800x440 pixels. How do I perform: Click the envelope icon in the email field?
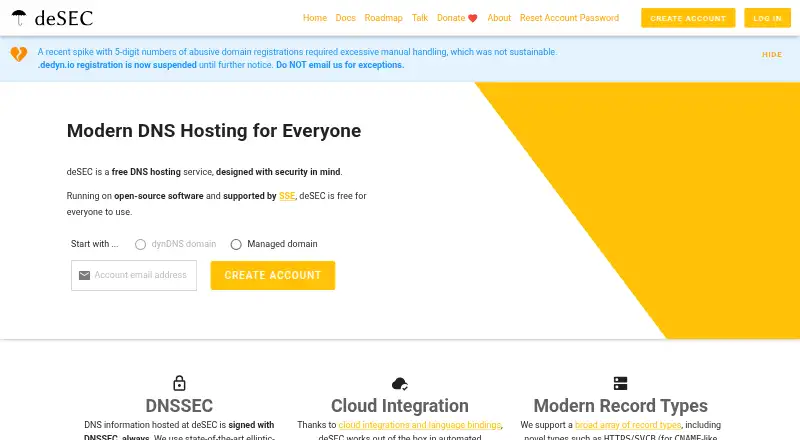(x=84, y=275)
